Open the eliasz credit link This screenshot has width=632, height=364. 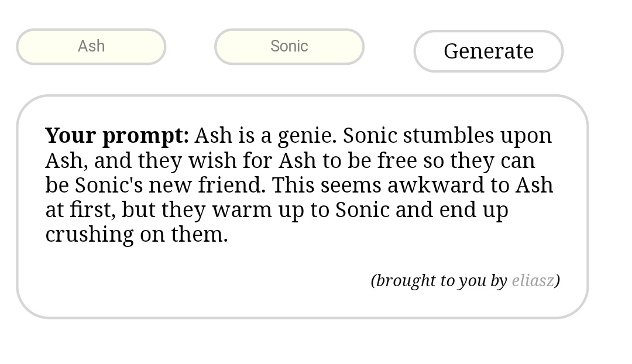tap(533, 281)
